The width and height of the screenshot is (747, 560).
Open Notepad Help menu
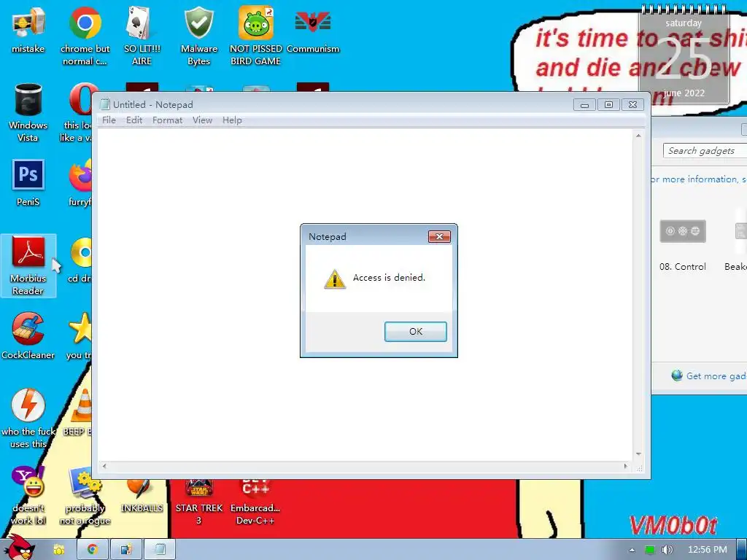click(232, 120)
